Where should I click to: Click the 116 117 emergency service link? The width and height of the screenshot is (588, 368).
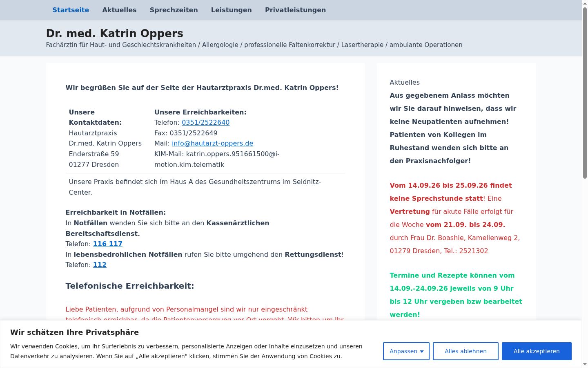point(108,244)
